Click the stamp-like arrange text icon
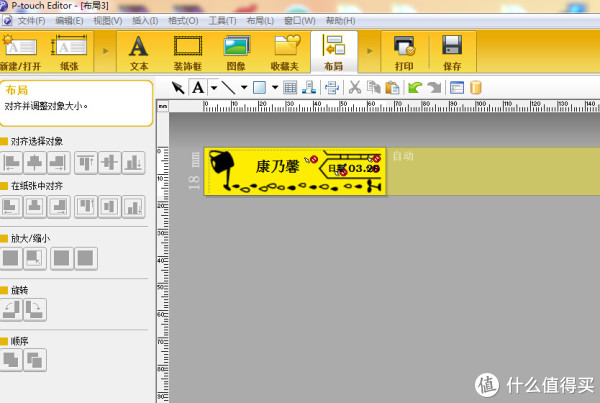 309,88
